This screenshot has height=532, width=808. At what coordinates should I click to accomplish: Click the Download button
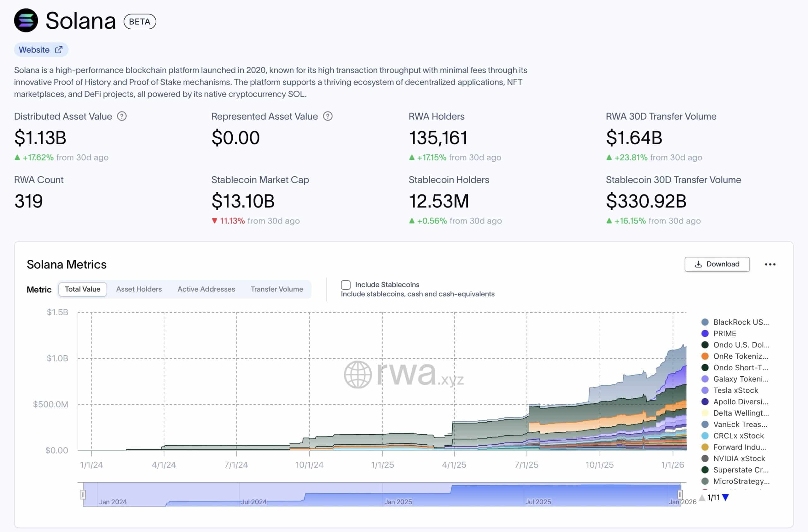[717, 264]
